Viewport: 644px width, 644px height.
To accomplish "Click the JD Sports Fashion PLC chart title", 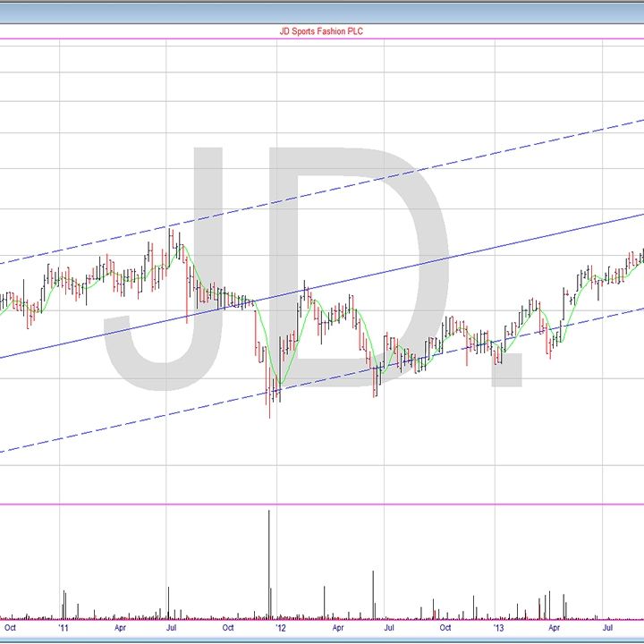I will point(322,31).
